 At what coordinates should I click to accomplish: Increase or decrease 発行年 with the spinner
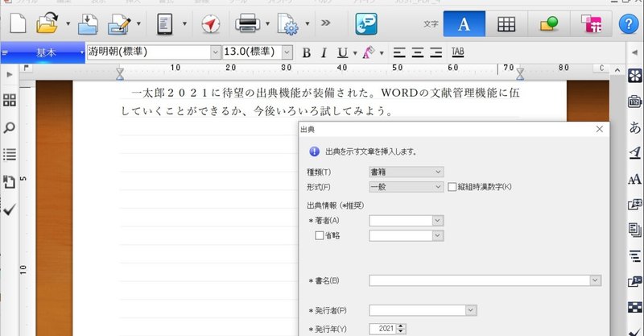(x=401, y=329)
